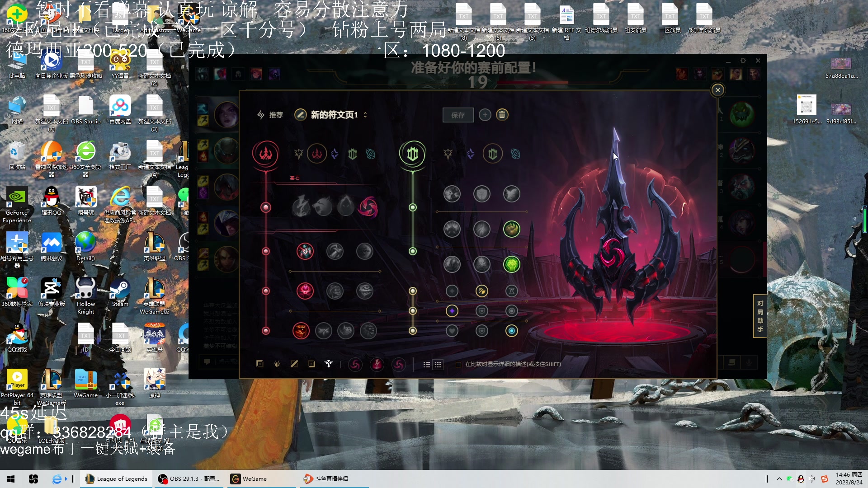Add a new rune page with the plus button

(x=485, y=115)
